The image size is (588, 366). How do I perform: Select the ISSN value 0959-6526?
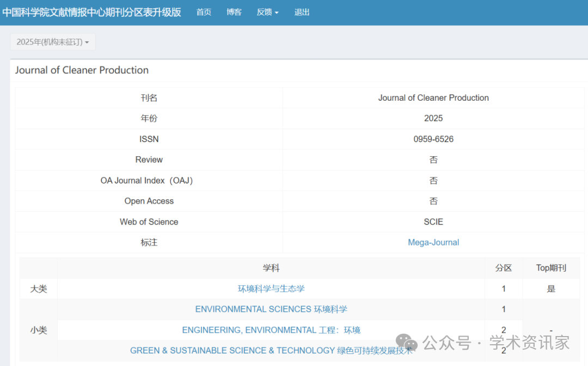coord(433,139)
